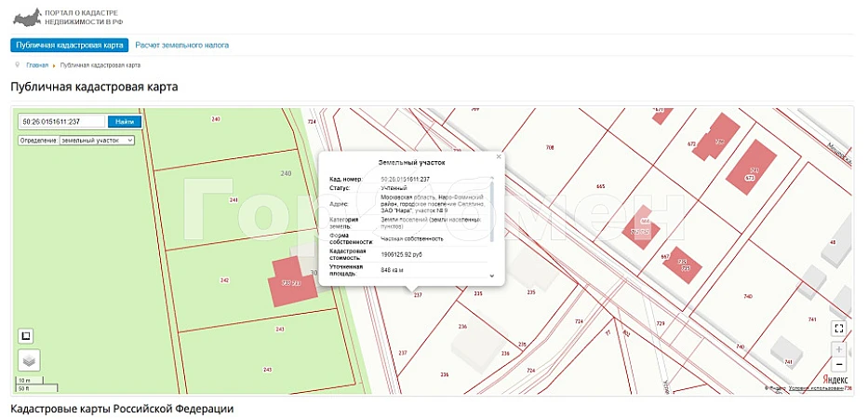
Task: Switch to Публичная кадастровая карта tab
Action: 70,45
